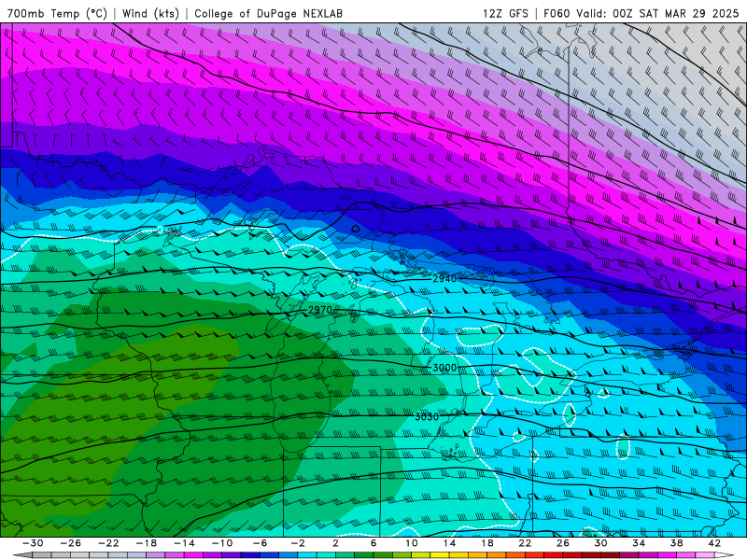Click the 6 colorbar label
This screenshot has height=560, width=747.
(x=373, y=543)
